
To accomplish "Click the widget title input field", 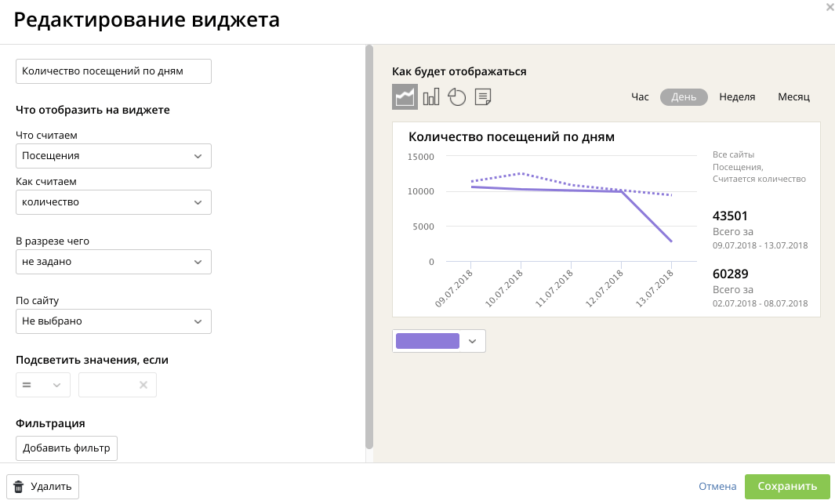I will point(114,71).
